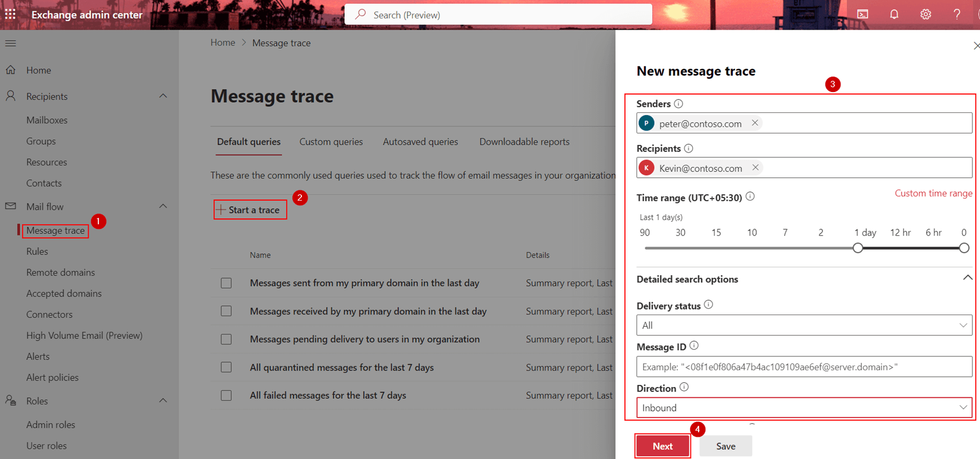Switch to Downloadable reports tab
980x459 pixels.
pos(524,142)
